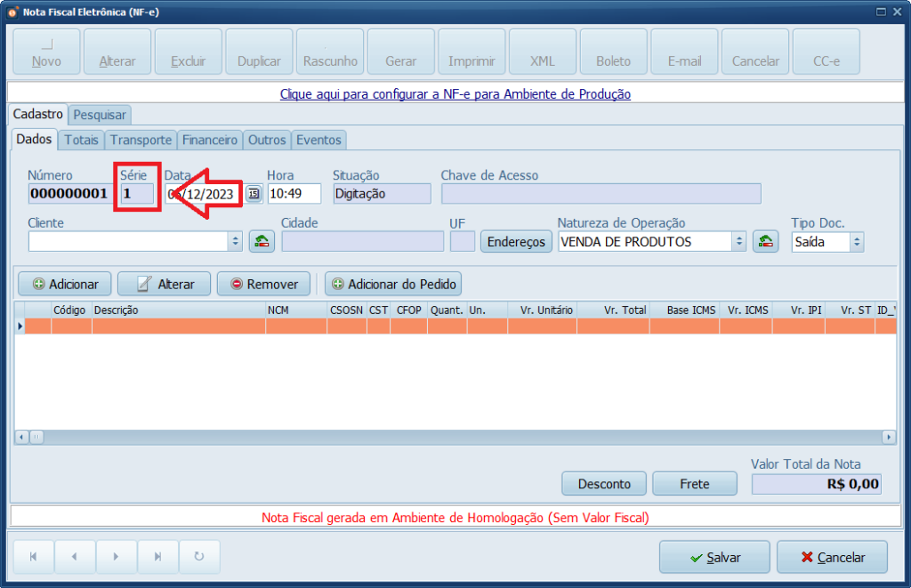Open the Tipo Doc. dropdown
This screenshot has height=588, width=911.
coord(856,241)
